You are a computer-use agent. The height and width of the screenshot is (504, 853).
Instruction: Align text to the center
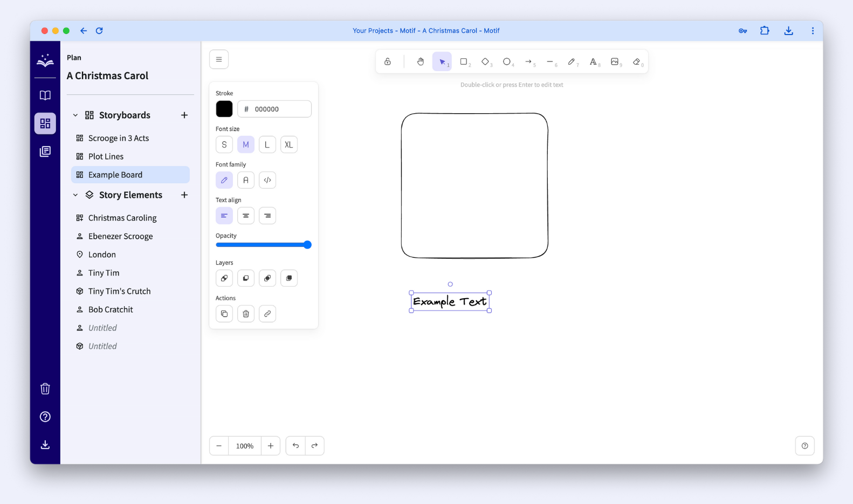[246, 216]
